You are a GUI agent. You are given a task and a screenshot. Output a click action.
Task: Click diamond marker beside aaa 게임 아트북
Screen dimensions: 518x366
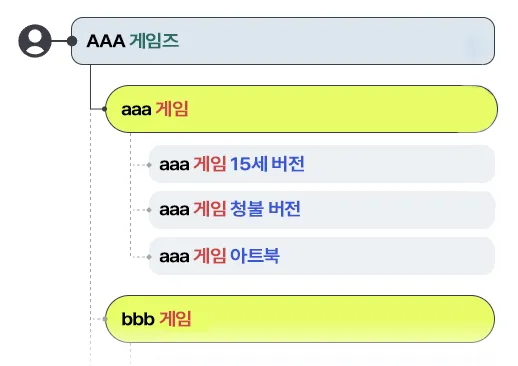[x=149, y=257]
